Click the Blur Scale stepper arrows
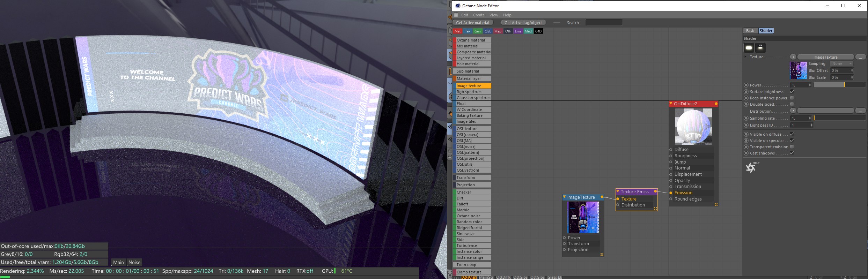This screenshot has height=279, width=868. tap(852, 77)
